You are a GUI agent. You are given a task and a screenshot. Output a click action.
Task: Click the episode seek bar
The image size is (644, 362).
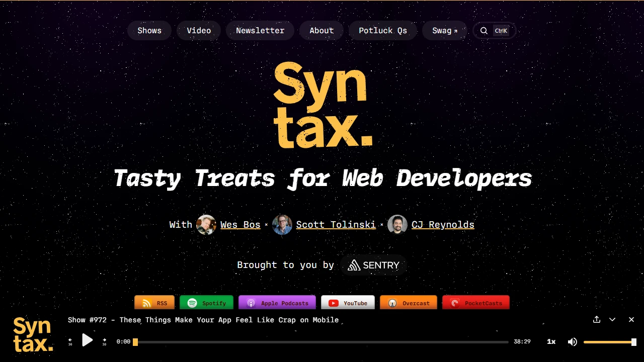click(322, 341)
